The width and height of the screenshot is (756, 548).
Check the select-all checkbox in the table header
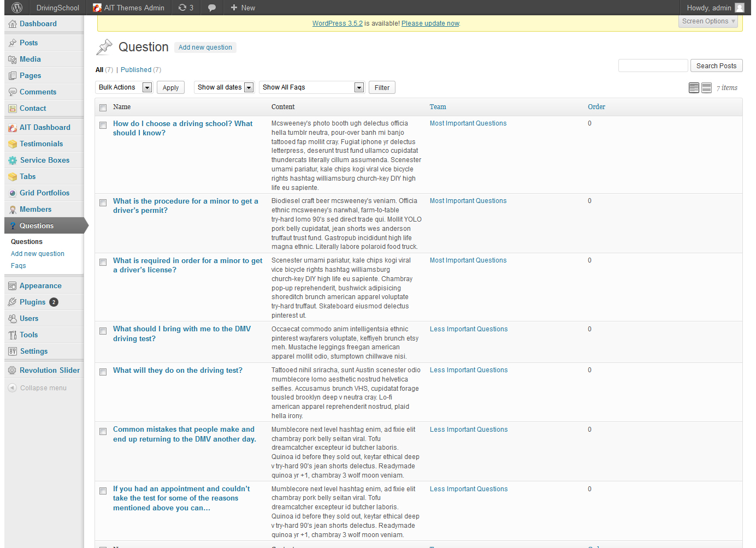click(x=103, y=108)
